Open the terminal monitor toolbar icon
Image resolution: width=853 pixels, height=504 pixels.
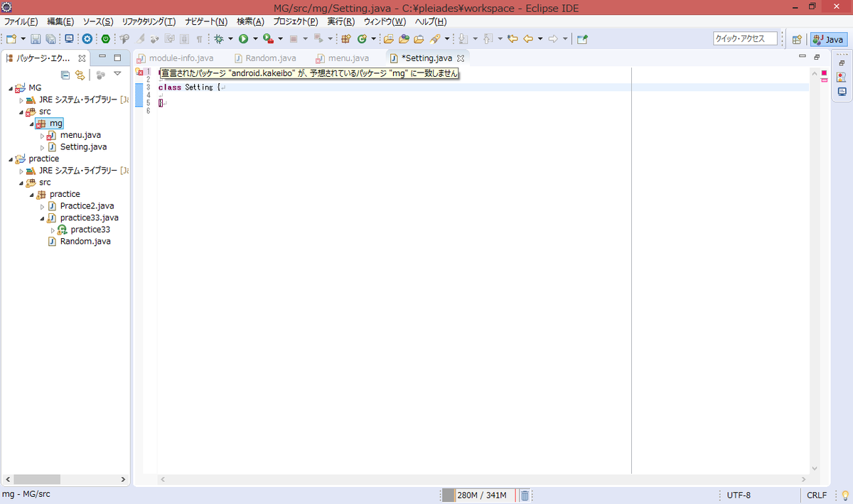click(x=69, y=39)
